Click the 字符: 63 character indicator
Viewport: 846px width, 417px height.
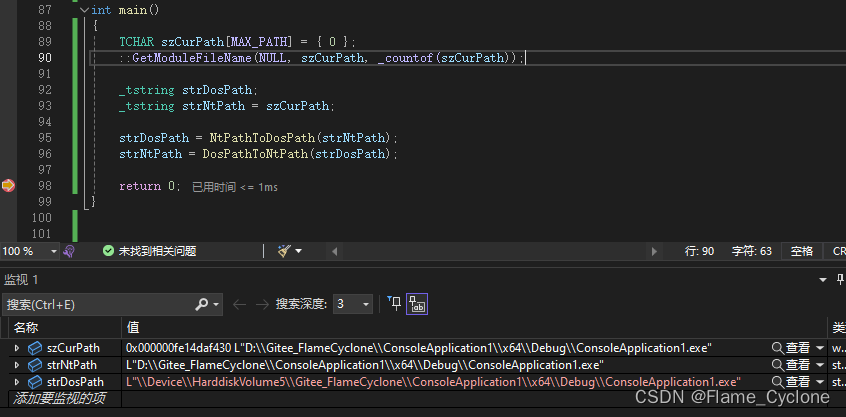[x=752, y=251]
